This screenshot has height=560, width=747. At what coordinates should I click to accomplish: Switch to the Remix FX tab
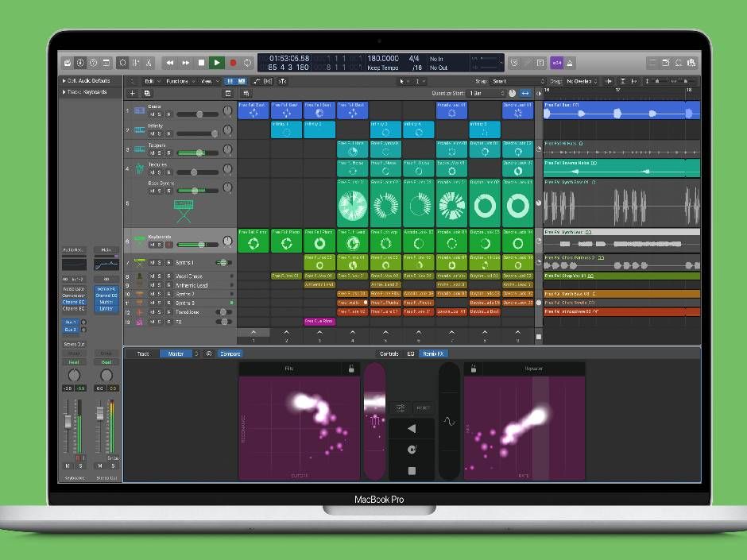433,353
